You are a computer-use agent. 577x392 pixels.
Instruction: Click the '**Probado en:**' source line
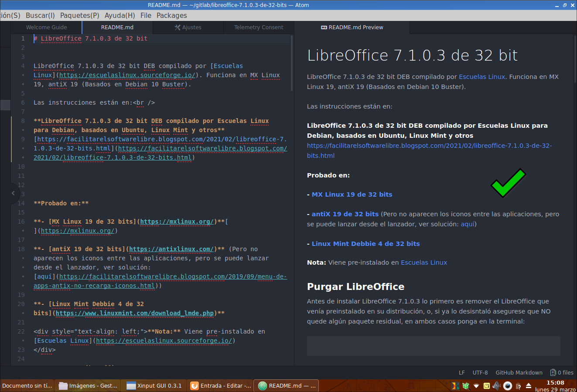(x=61, y=203)
